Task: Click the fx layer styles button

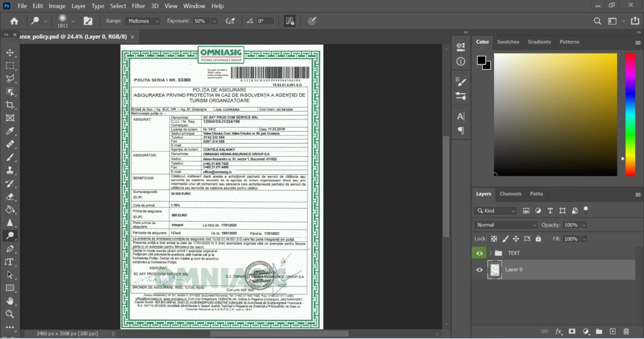Action: [x=558, y=331]
